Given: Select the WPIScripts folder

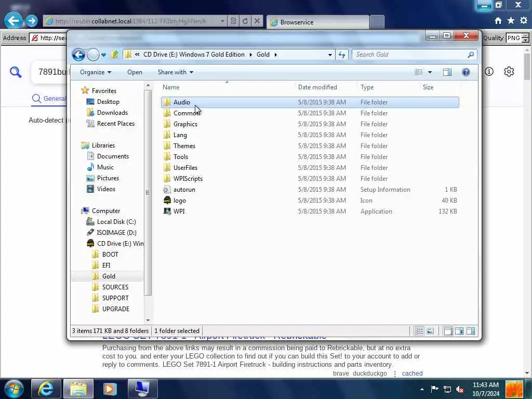Looking at the screenshot, I should [310, 179].
